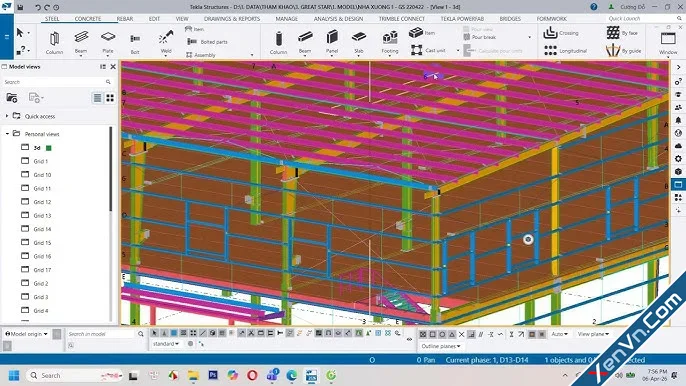Select the concrete Column tool
Viewport: 686px width, 386px height.
(x=278, y=42)
